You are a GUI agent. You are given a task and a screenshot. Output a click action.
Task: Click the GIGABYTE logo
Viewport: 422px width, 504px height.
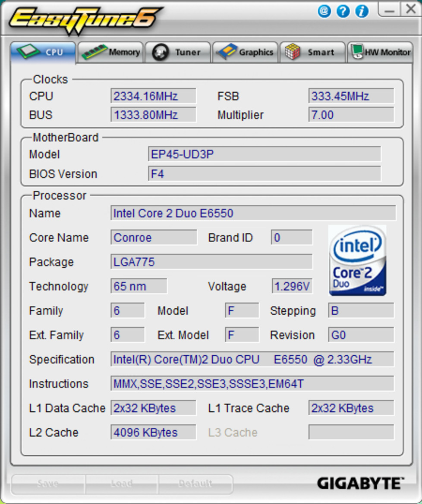tap(360, 483)
